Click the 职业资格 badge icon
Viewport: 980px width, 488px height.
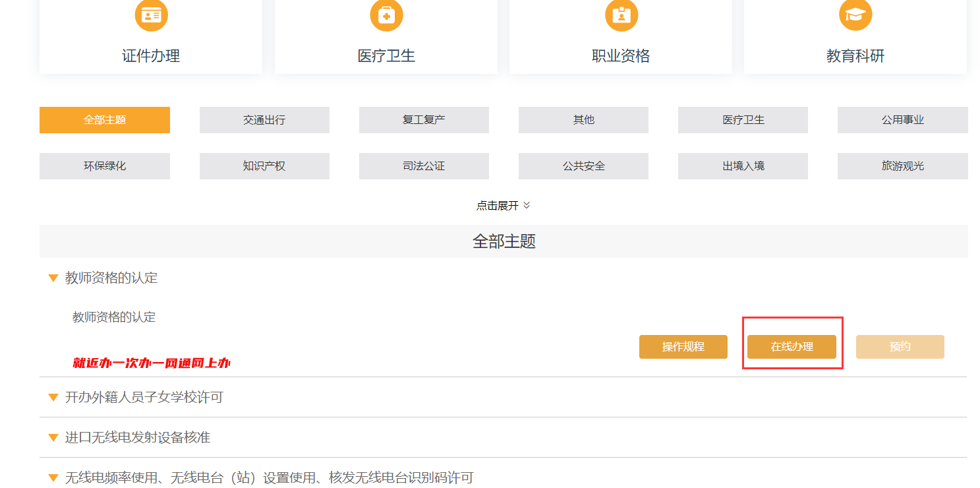tap(621, 15)
